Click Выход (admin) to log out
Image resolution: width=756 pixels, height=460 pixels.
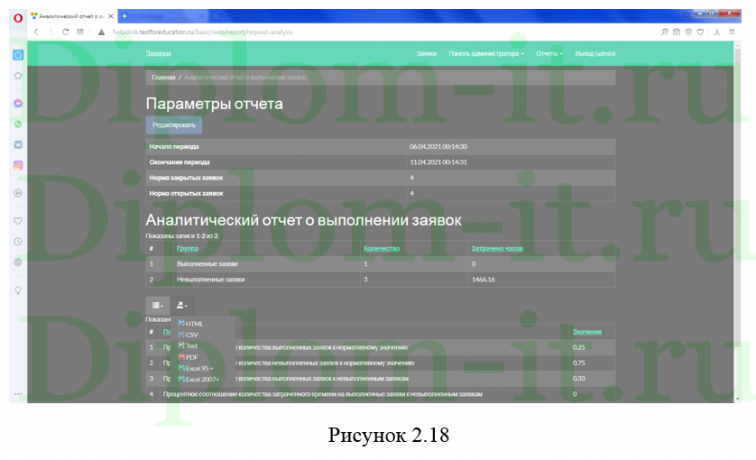[595, 54]
